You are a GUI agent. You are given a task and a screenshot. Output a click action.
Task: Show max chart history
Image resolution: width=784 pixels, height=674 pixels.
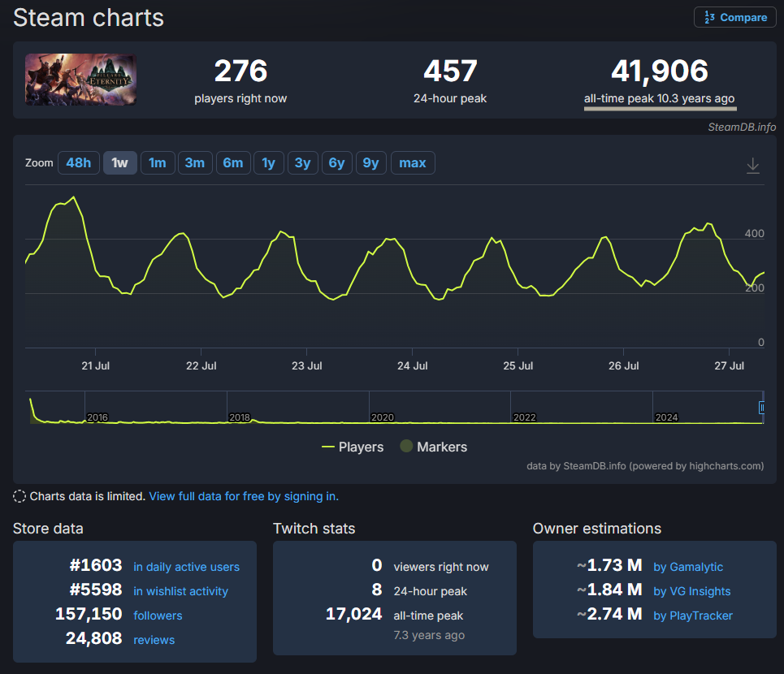[413, 163]
